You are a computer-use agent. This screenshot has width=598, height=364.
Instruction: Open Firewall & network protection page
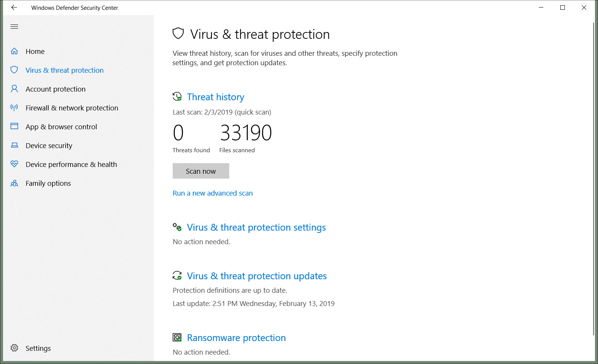pyautogui.click(x=72, y=108)
